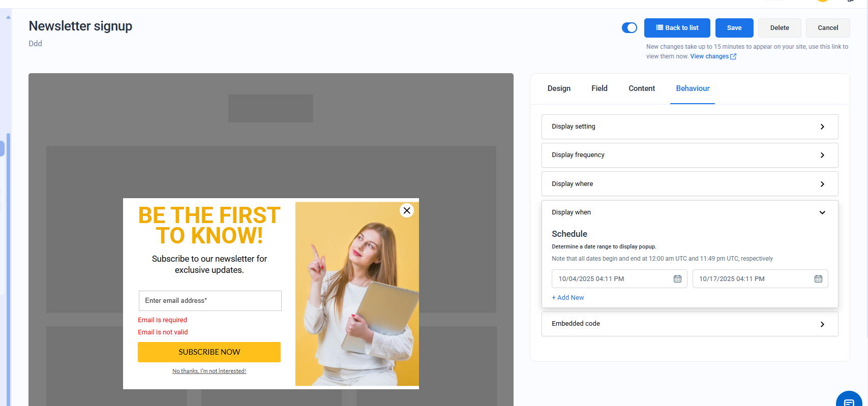Open the start date calendar picker icon

(x=677, y=279)
